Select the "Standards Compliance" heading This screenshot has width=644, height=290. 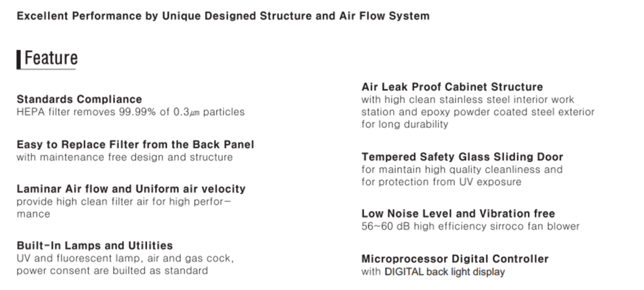[79, 99]
